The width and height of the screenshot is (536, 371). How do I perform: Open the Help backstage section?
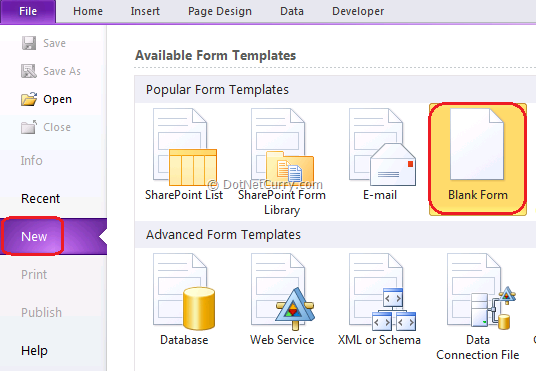click(x=34, y=350)
